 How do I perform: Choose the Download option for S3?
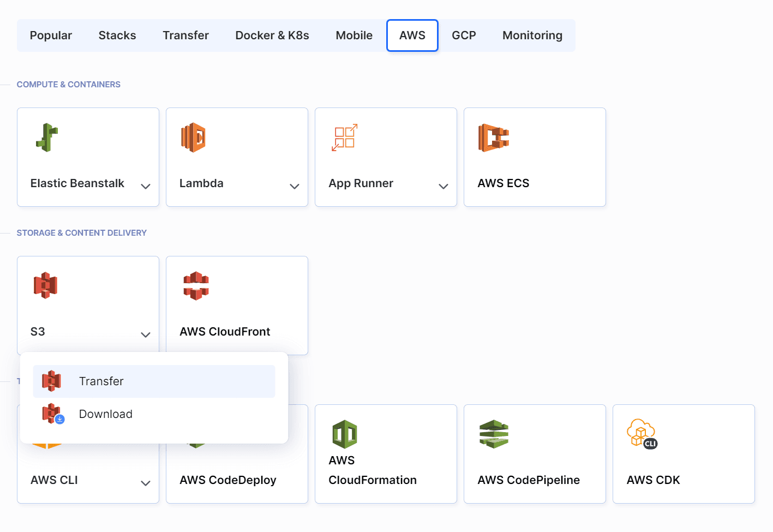(x=105, y=414)
